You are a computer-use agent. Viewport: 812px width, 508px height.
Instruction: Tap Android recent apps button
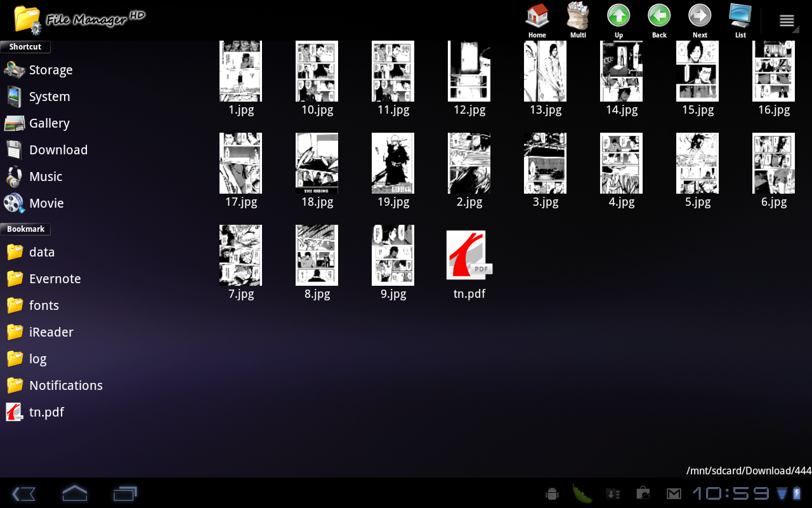pyautogui.click(x=125, y=493)
